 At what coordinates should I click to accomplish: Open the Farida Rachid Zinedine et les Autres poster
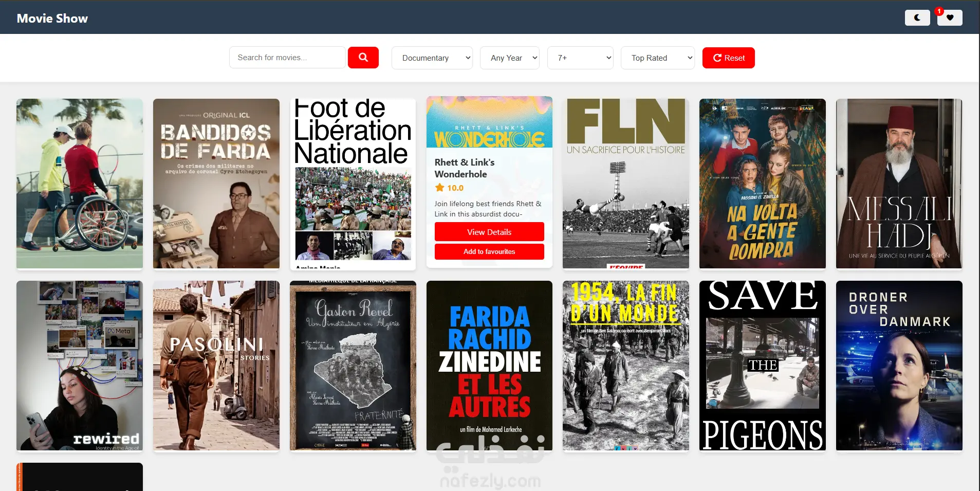489,366
